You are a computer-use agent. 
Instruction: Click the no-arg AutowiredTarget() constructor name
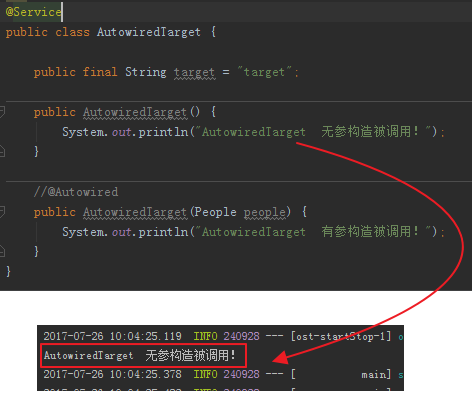pyautogui.click(x=135, y=112)
